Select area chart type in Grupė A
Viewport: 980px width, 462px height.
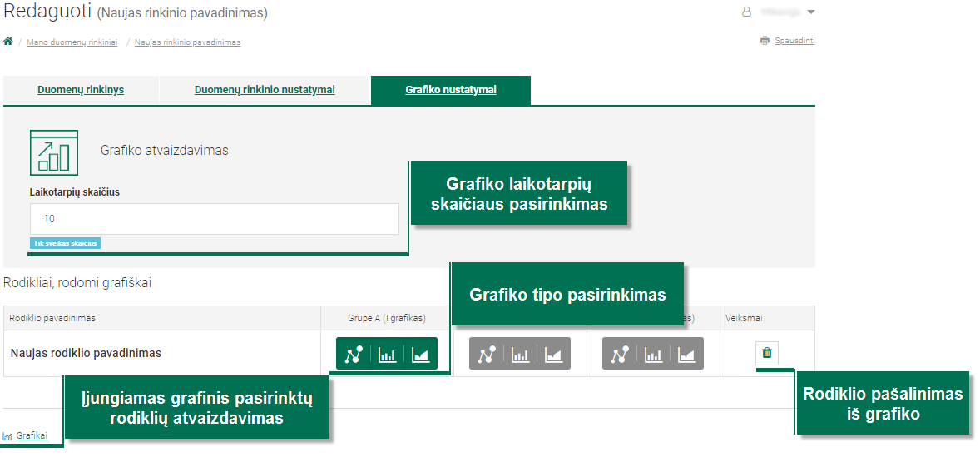[x=421, y=354]
